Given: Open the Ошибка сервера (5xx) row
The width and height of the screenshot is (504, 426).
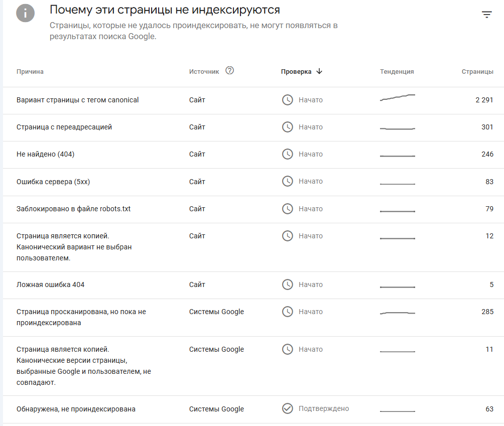Looking at the screenshot, I should point(53,182).
